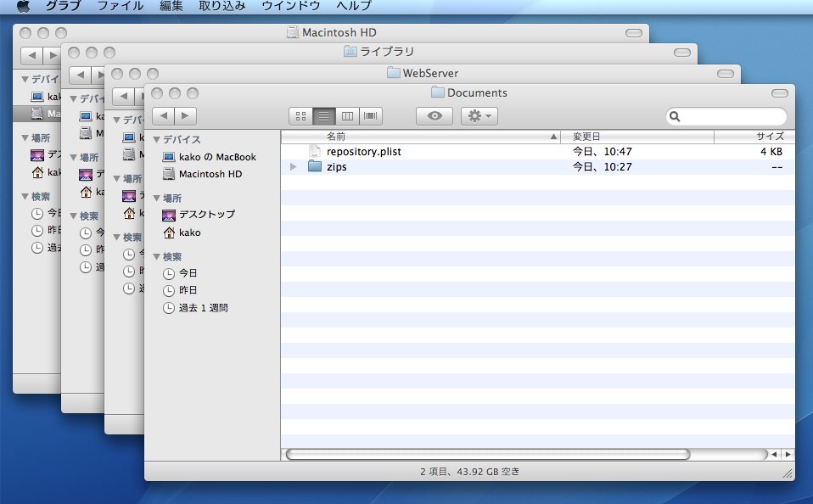The height and width of the screenshot is (504, 813).
Task: Click the scroll left arrow in Documents window
Action: (x=774, y=455)
